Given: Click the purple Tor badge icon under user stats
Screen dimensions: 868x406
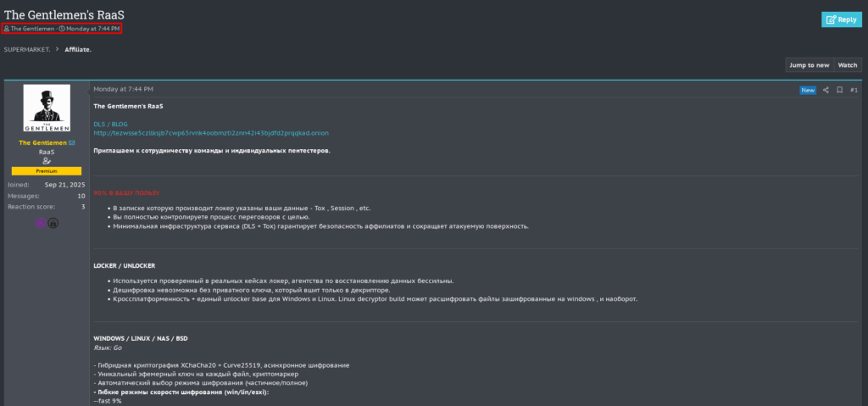Looking at the screenshot, I should point(40,223).
